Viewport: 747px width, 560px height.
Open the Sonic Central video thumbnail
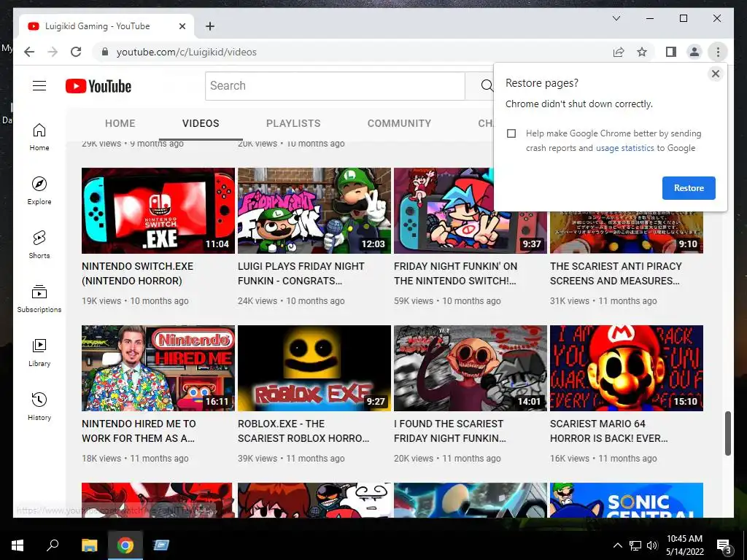pos(627,500)
